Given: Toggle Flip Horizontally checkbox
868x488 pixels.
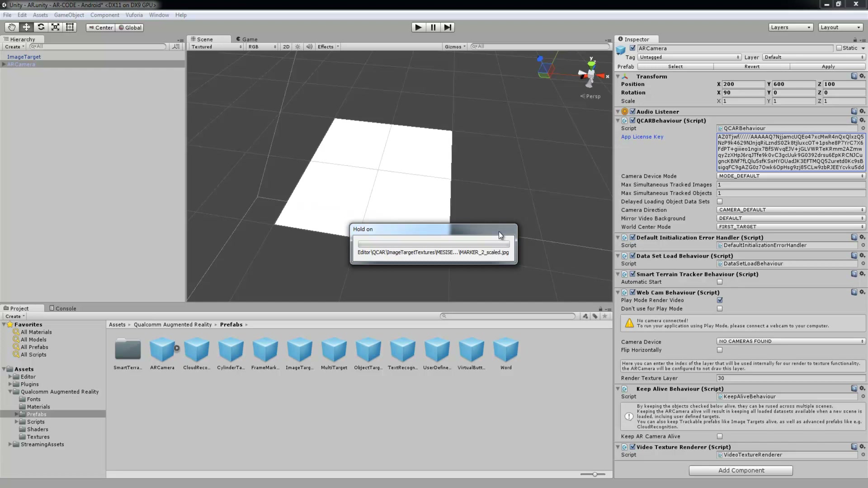Looking at the screenshot, I should tap(720, 350).
